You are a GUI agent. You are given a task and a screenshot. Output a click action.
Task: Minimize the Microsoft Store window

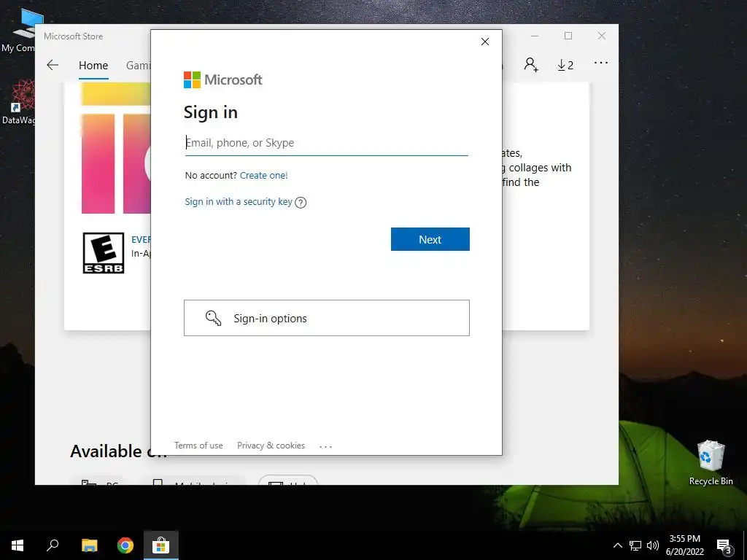pyautogui.click(x=535, y=36)
